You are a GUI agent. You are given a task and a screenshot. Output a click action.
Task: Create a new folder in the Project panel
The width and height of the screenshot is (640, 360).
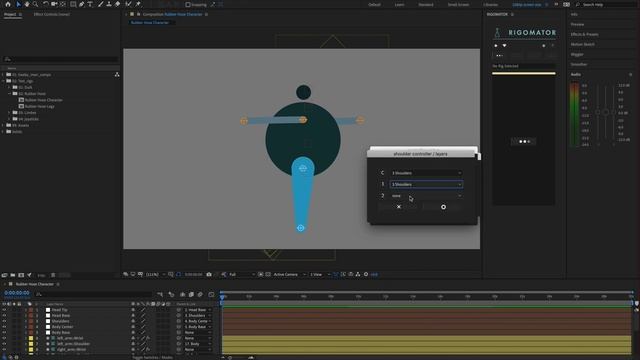click(13, 275)
